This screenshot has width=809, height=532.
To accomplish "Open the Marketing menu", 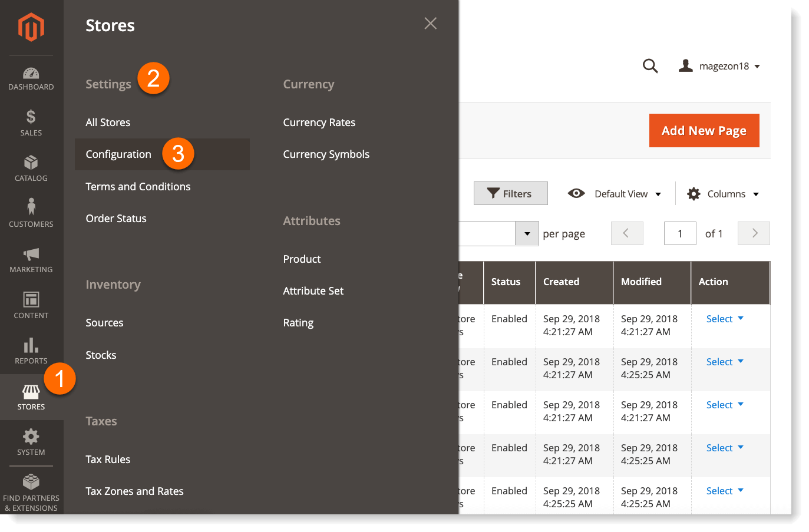I will pos(31,259).
